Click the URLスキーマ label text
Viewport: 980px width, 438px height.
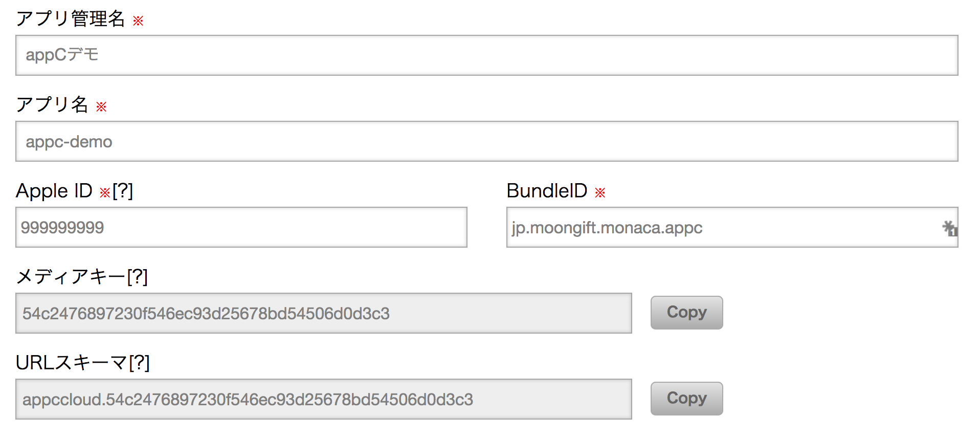point(72,363)
